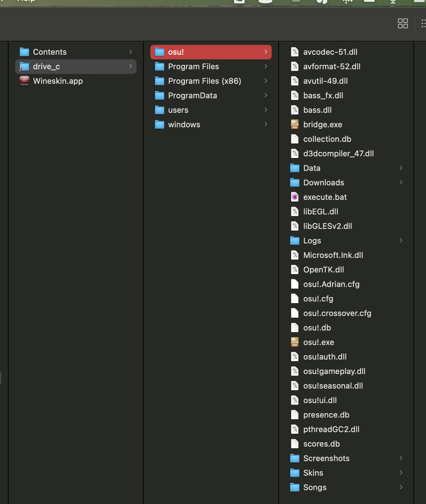426x504 pixels.
Task: Select the avformat-52.dll file name
Action: pyautogui.click(x=332, y=66)
